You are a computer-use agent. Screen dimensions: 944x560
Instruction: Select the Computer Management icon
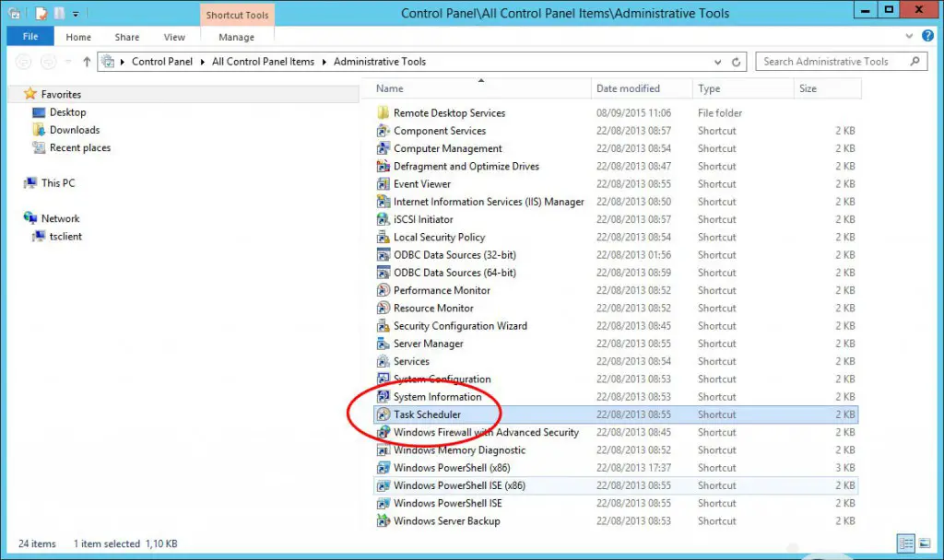point(383,148)
